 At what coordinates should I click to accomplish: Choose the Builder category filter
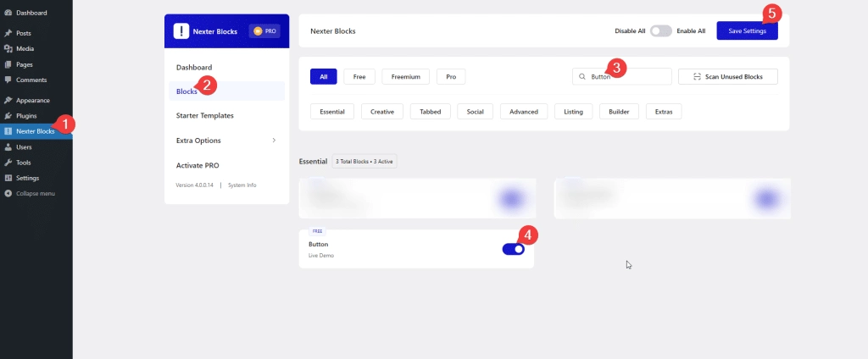click(619, 112)
